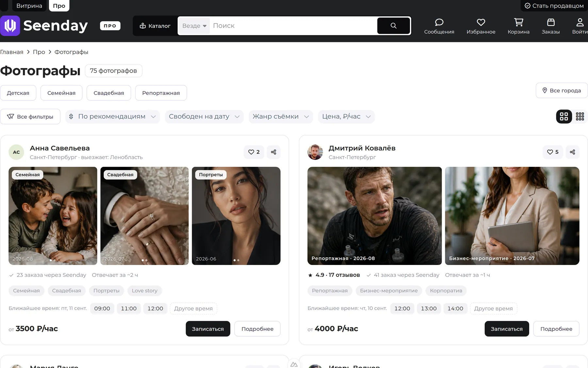Choose Другое время for Анна Савельева
588x368 pixels.
point(193,308)
